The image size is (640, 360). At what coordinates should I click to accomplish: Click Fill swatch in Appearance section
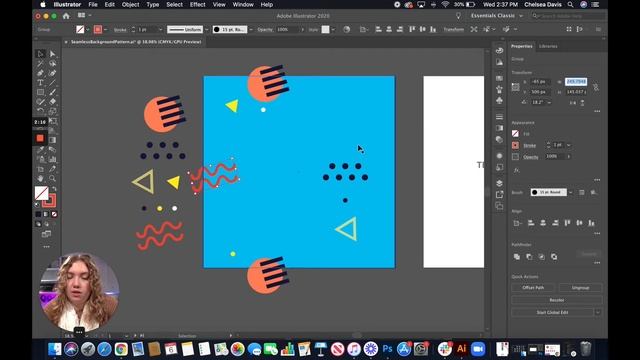click(516, 133)
